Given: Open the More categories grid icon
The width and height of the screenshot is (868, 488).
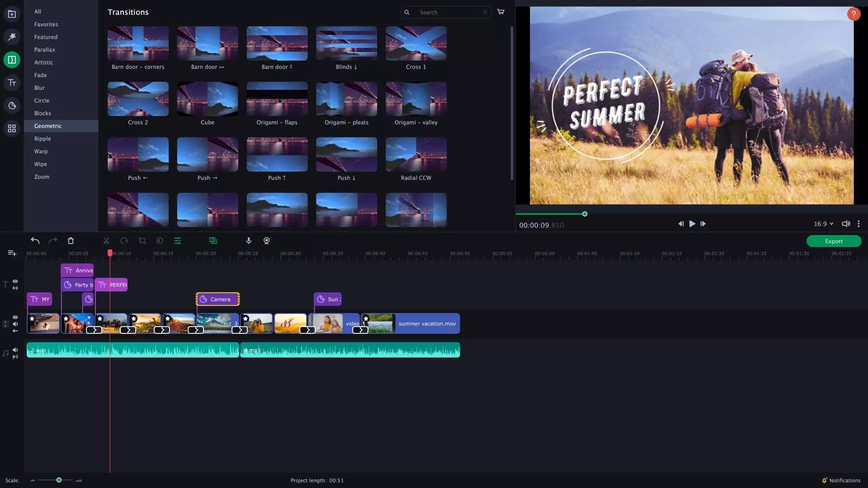Looking at the screenshot, I should pyautogui.click(x=11, y=128).
